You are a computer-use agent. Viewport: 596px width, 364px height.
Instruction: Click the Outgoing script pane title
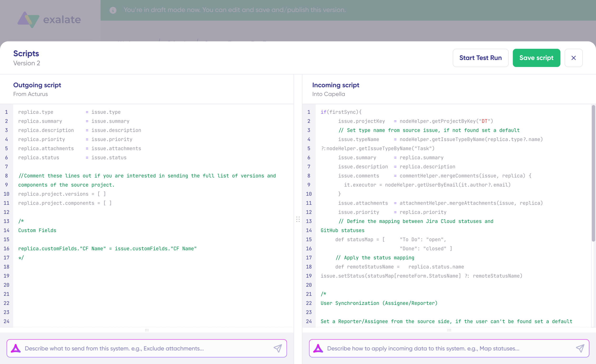pyautogui.click(x=37, y=85)
